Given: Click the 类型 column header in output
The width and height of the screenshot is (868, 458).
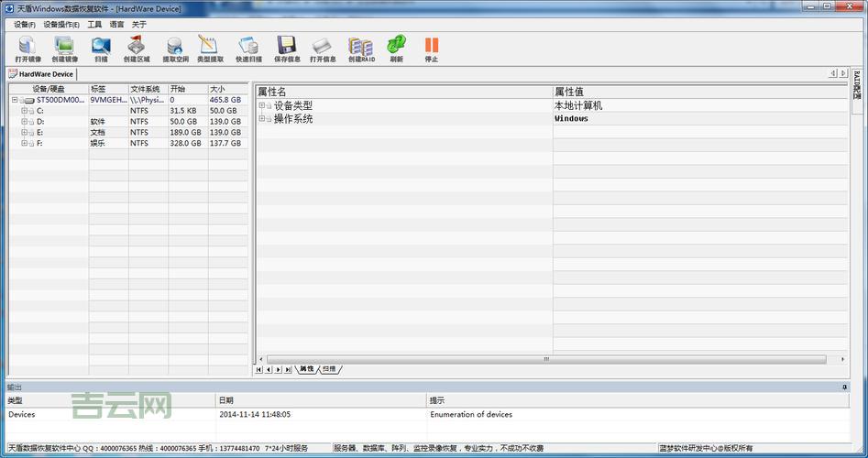Looking at the screenshot, I should (111, 400).
